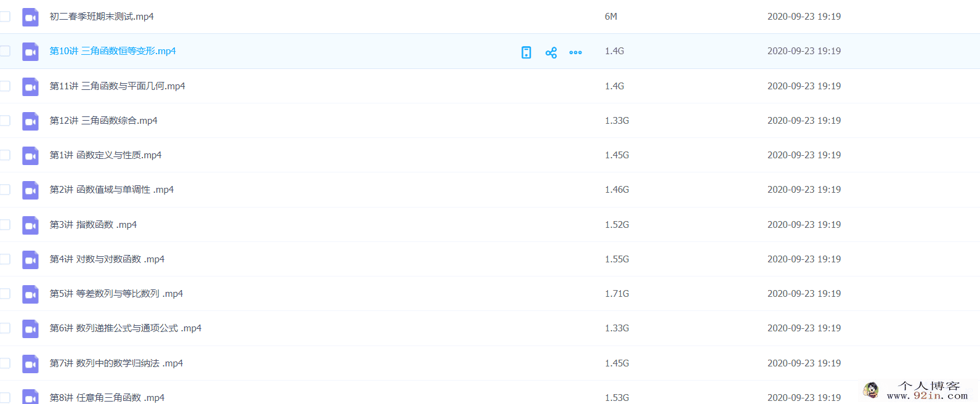980x404 pixels.
Task: Check the box beside 第11讲 三角函数与平面几何
Action: (x=5, y=86)
